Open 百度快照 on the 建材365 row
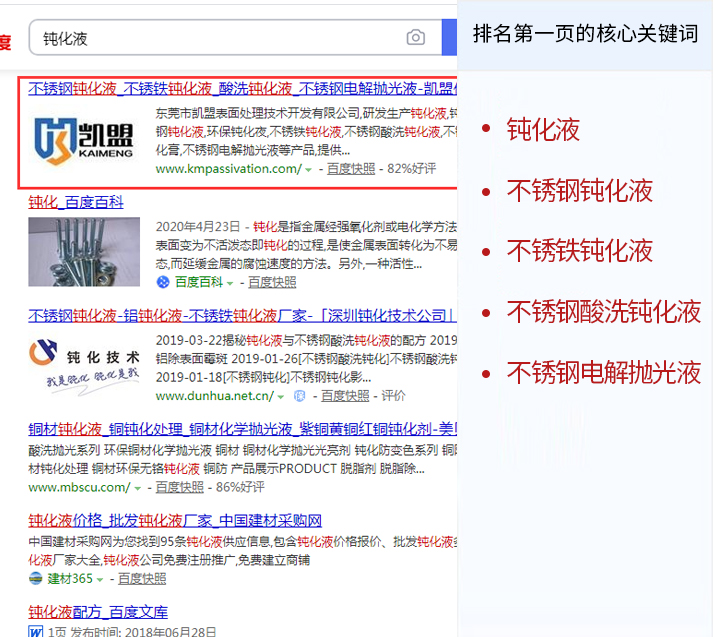The width and height of the screenshot is (713, 637). coord(142,579)
